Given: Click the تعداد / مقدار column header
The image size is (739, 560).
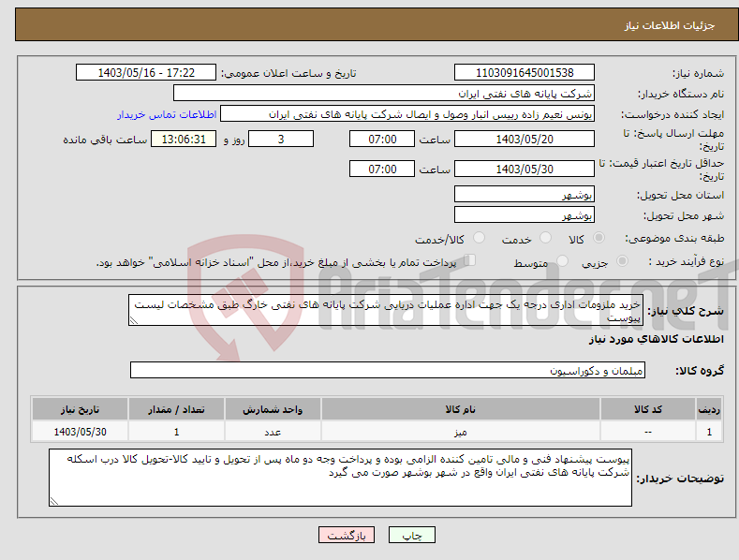Looking at the screenshot, I should pos(176,409).
